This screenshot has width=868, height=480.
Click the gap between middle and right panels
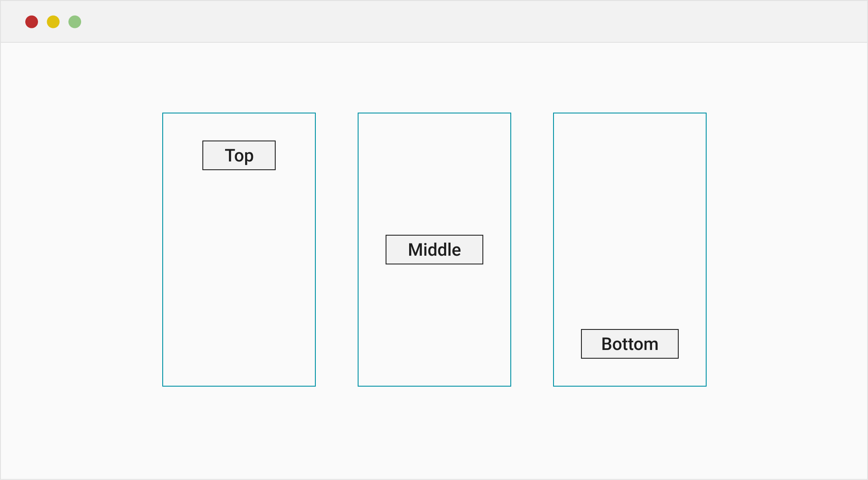coord(532,250)
